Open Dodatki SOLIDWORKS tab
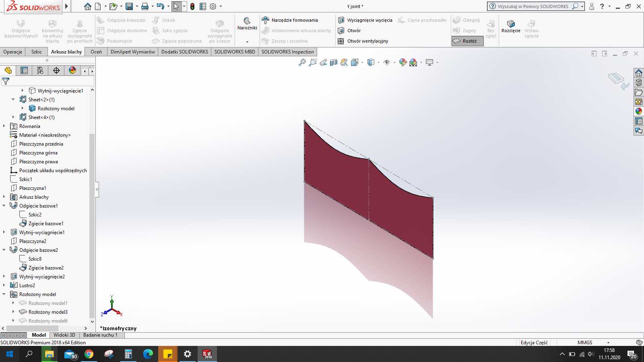The image size is (644, 362). pyautogui.click(x=185, y=52)
